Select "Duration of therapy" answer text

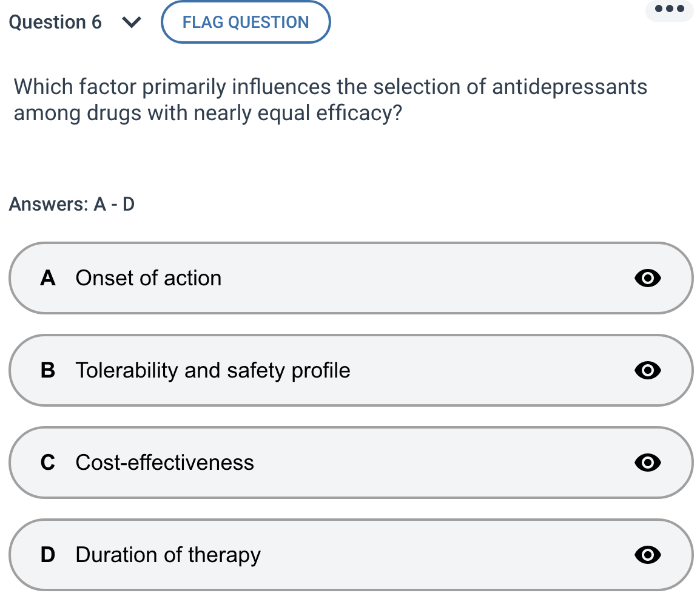pos(168,555)
